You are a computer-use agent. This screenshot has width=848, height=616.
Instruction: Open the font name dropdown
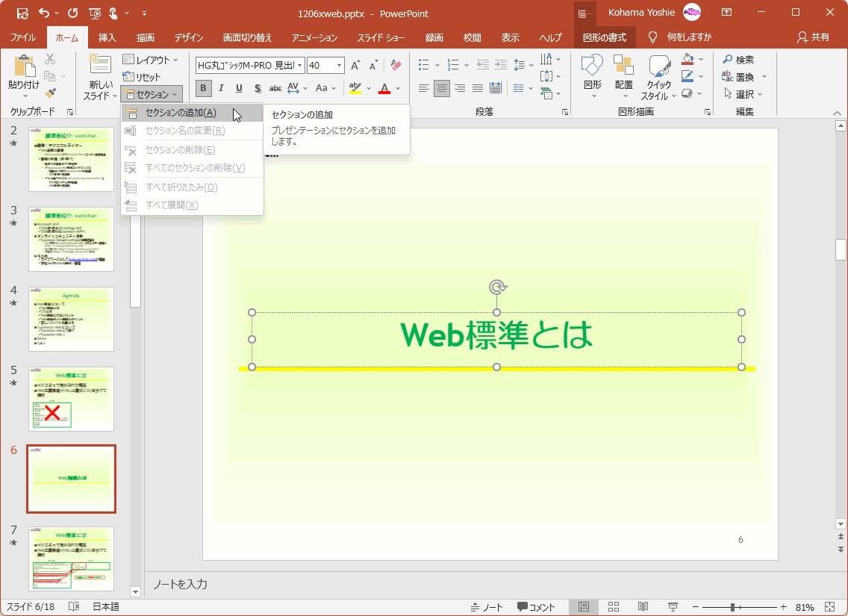299,66
